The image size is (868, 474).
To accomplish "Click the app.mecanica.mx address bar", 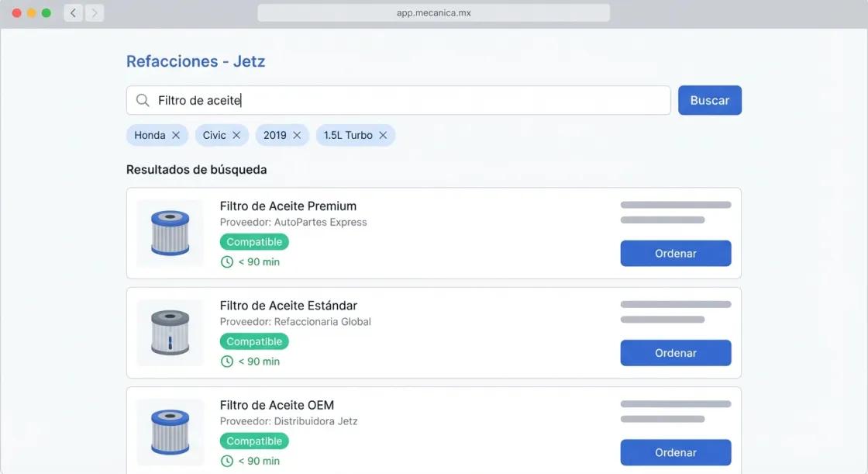I will point(434,12).
